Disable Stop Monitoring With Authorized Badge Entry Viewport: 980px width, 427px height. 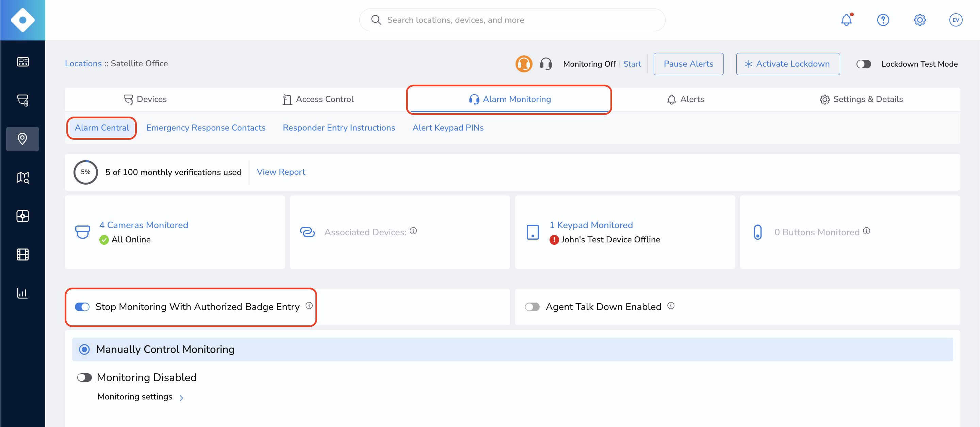82,307
